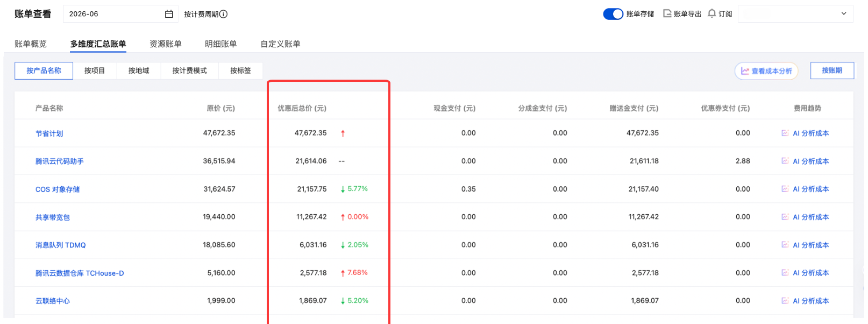Viewport: 868px width, 324px height.
Task: Click the 2026-06 date input field
Action: tap(120, 14)
